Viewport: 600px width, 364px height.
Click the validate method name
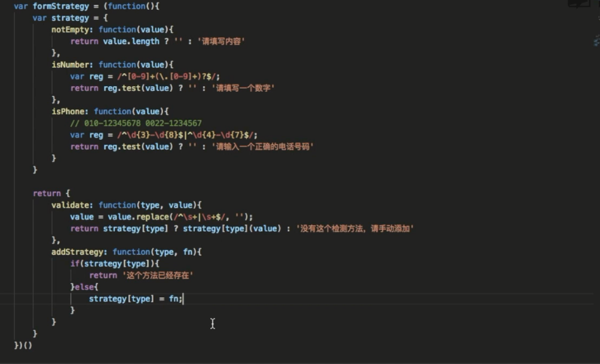(72, 205)
